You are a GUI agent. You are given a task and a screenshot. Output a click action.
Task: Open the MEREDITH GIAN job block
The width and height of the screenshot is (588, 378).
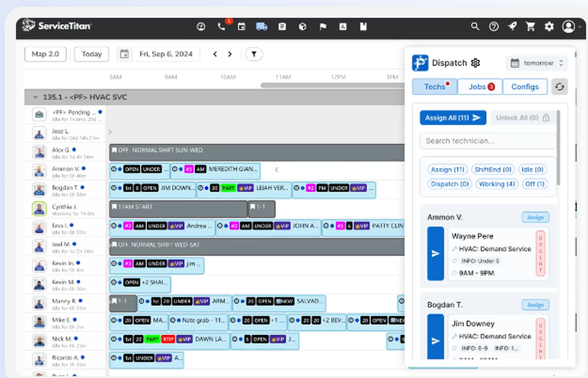tap(215, 171)
